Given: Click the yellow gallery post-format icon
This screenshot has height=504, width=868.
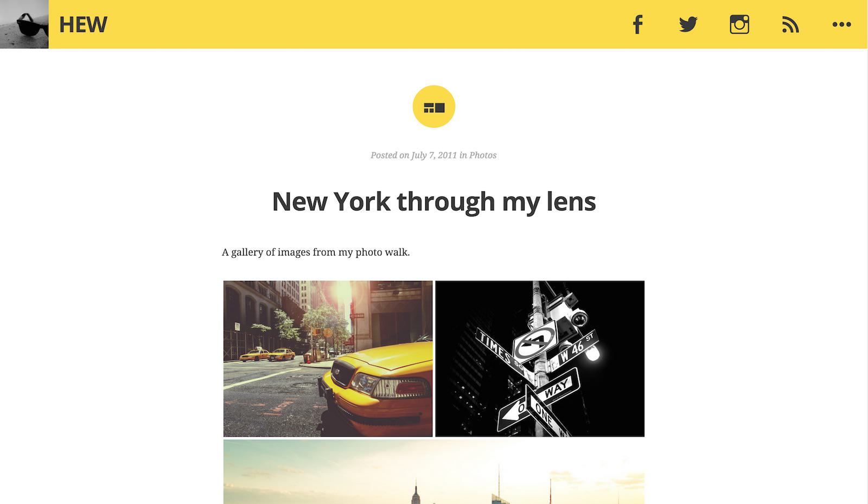Looking at the screenshot, I should (x=434, y=107).
